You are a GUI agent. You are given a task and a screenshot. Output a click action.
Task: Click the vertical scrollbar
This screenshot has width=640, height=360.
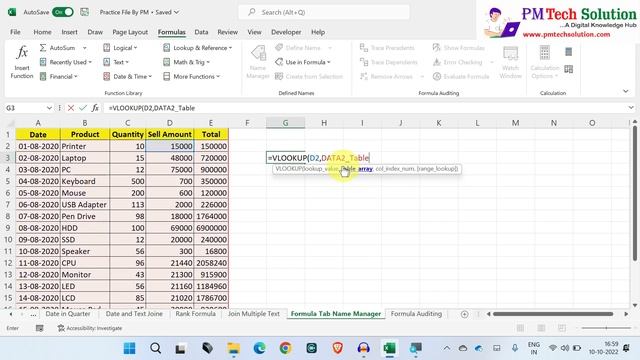coord(634,193)
